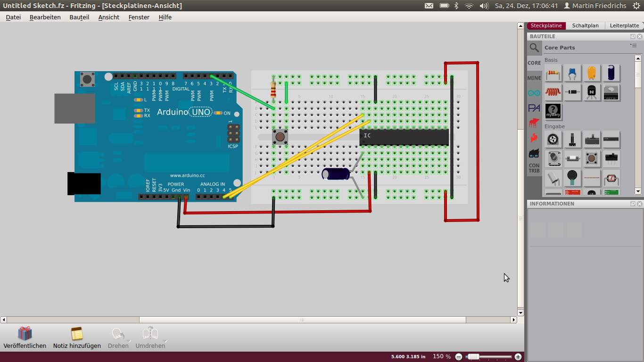Screen dimensions: 644x362
Task: Pick the NPN transistor part
Action: click(x=592, y=92)
